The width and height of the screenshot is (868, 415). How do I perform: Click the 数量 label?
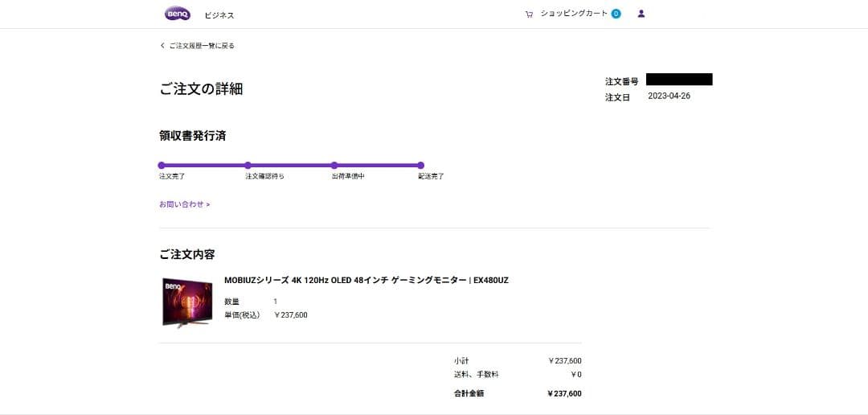231,302
